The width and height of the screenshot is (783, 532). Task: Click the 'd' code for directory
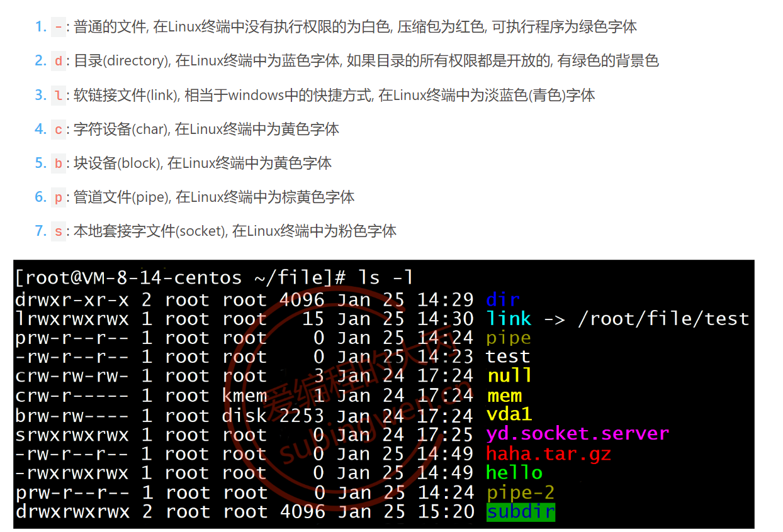[59, 61]
